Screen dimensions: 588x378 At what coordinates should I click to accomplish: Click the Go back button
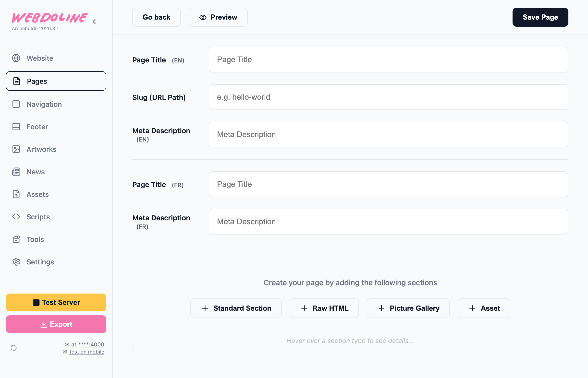tap(157, 17)
